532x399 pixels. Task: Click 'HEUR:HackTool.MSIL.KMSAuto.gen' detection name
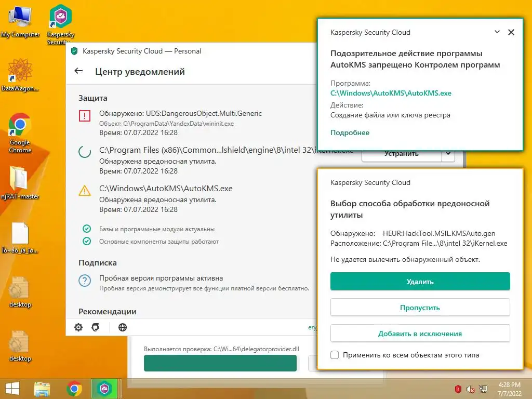(439, 233)
